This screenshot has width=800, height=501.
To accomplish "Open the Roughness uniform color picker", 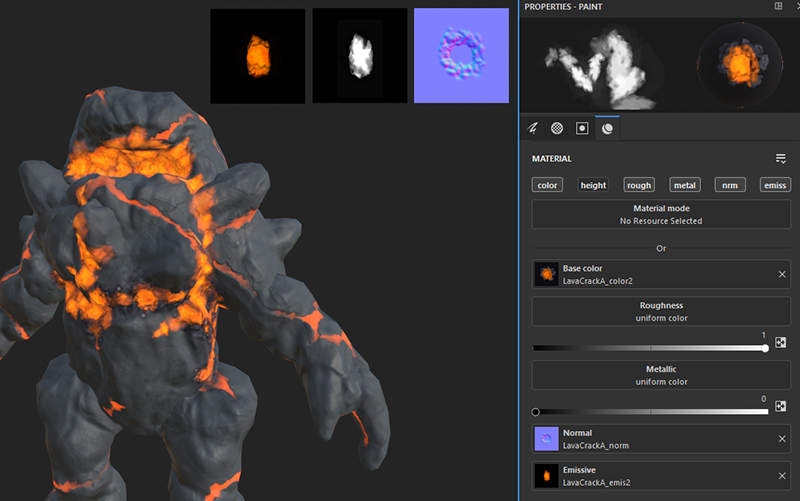I will click(661, 312).
